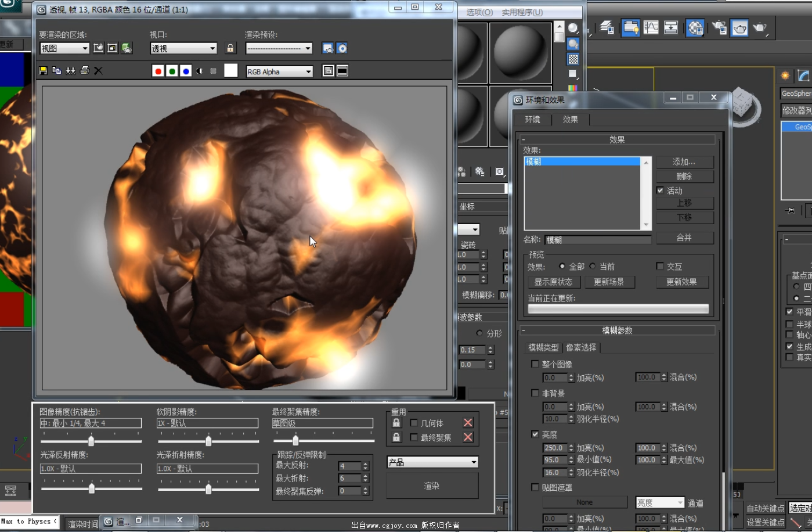Toggle the frame window UI bar
The image size is (812, 532).
pyautogui.click(x=342, y=71)
